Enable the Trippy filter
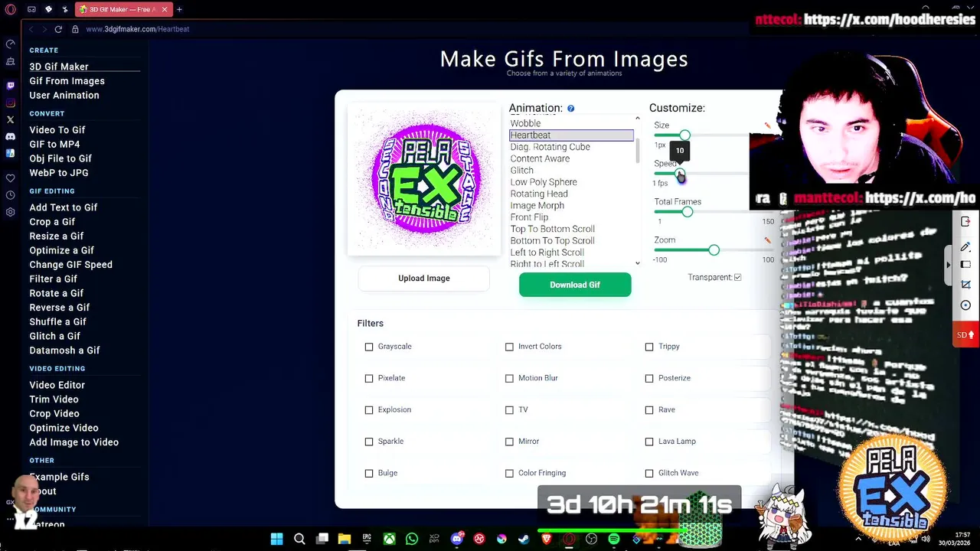 (649, 347)
